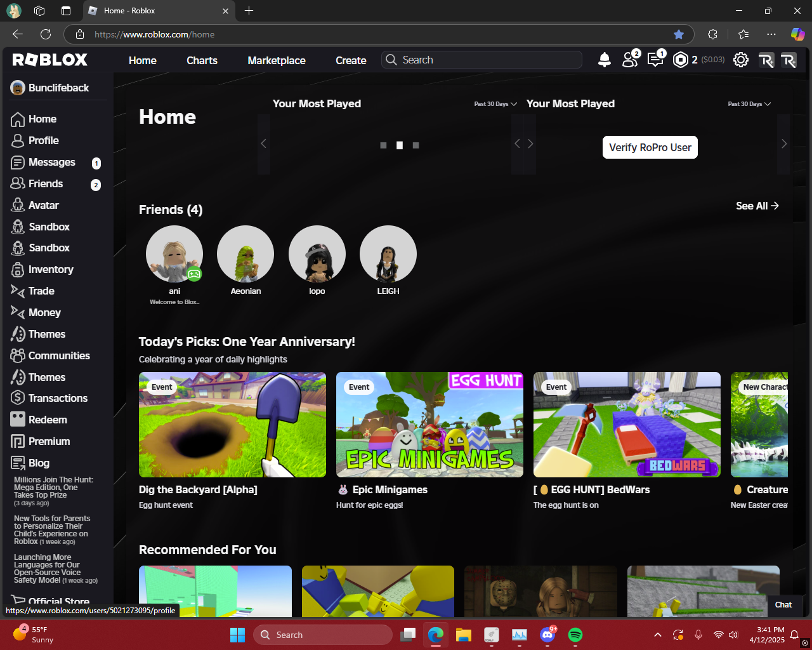Viewport: 812px width, 650px height.
Task: Open the Roblox settings gear
Action: (x=741, y=60)
